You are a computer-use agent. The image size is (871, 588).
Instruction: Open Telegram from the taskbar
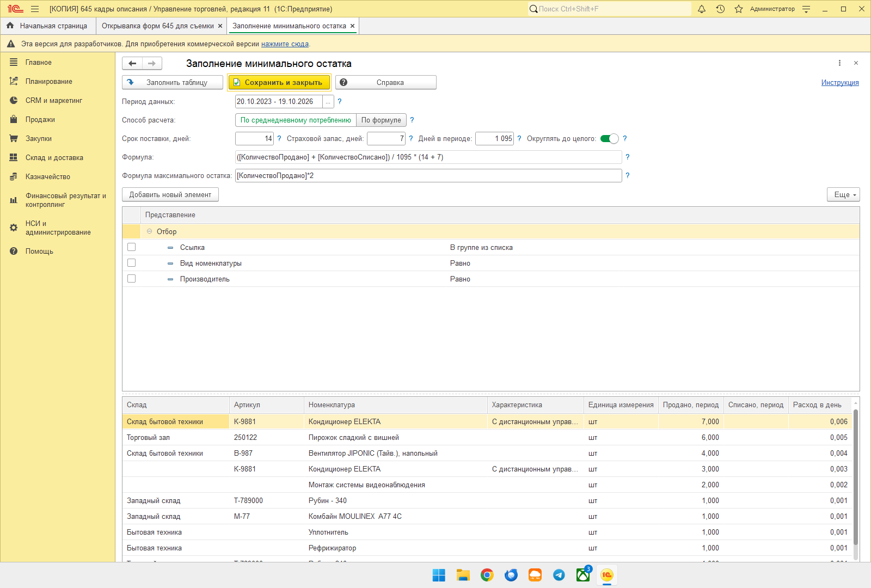pyautogui.click(x=559, y=575)
